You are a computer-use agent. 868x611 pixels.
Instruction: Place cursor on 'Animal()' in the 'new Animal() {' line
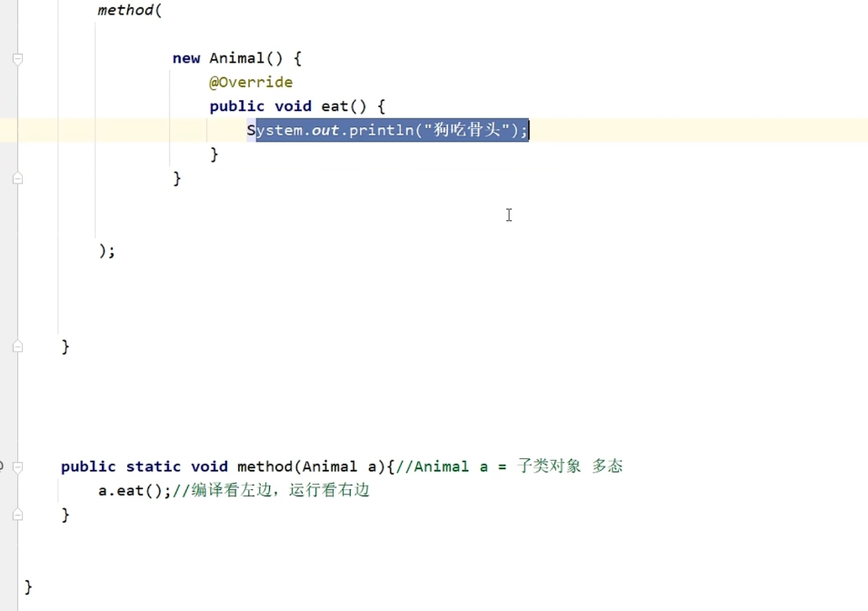245,58
